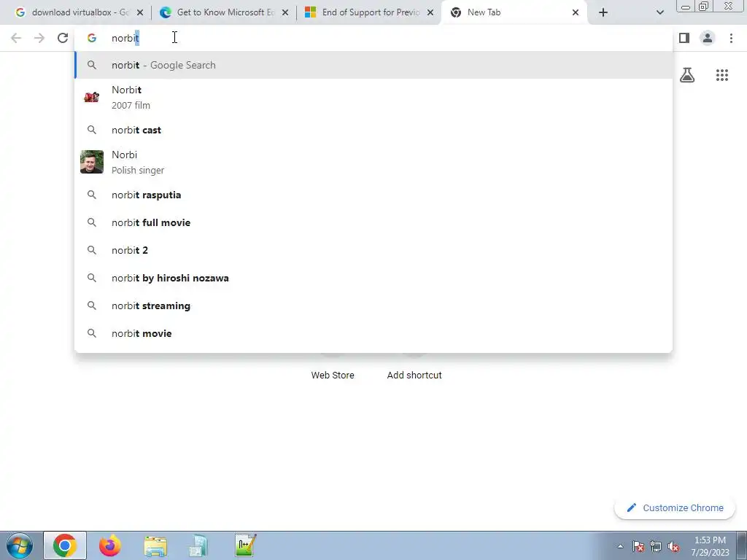Open the taskbar clock showing 1:53 PM

tap(711, 546)
